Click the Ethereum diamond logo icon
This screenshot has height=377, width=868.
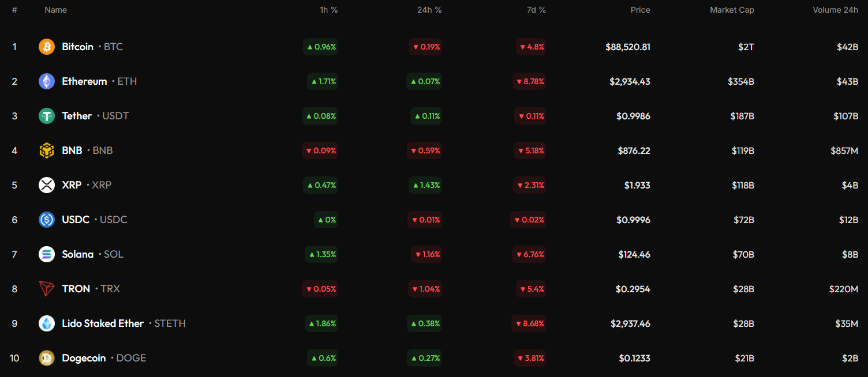47,81
